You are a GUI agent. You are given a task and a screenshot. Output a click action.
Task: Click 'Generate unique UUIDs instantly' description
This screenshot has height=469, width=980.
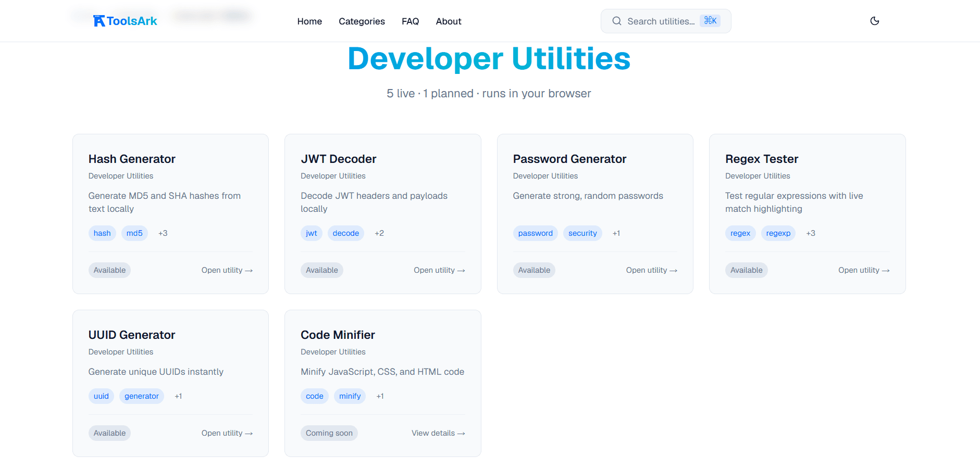click(156, 372)
